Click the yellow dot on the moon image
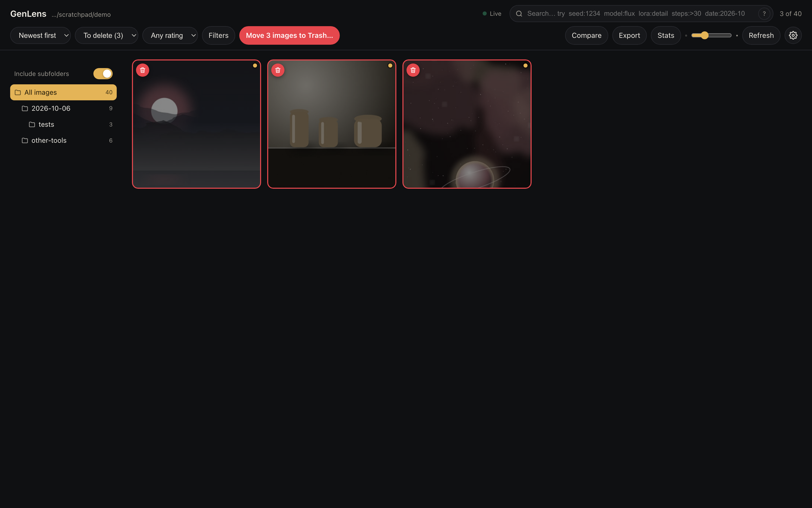The height and width of the screenshot is (508, 812). (255, 66)
